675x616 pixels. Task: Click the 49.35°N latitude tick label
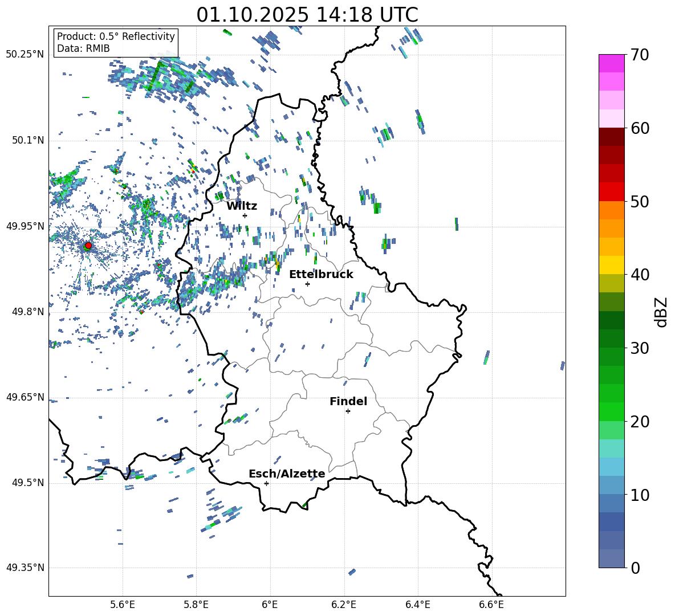pos(25,568)
